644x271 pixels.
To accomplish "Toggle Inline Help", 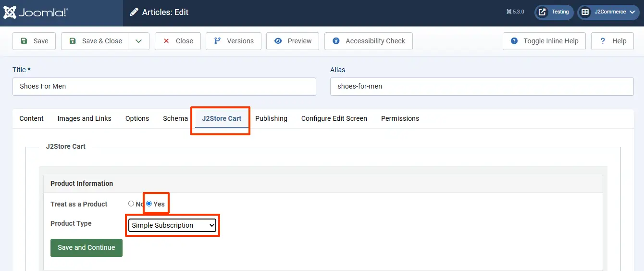I will tap(544, 41).
